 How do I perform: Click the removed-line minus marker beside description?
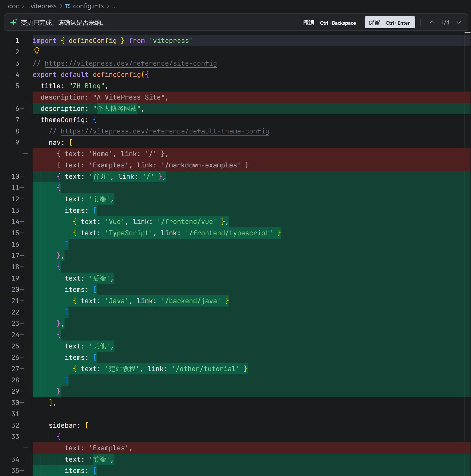pos(25,97)
